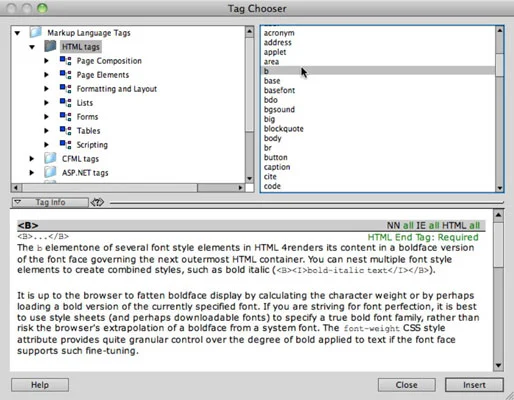Click the green zoom window button

42,8
